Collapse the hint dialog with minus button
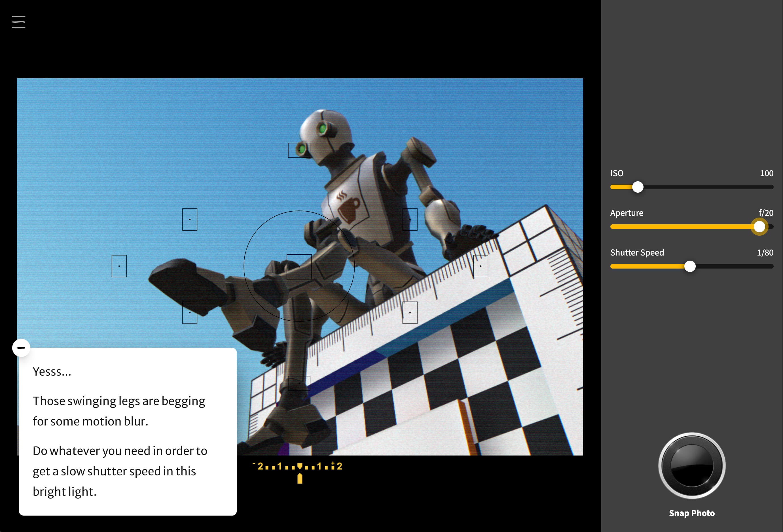 [x=21, y=348]
